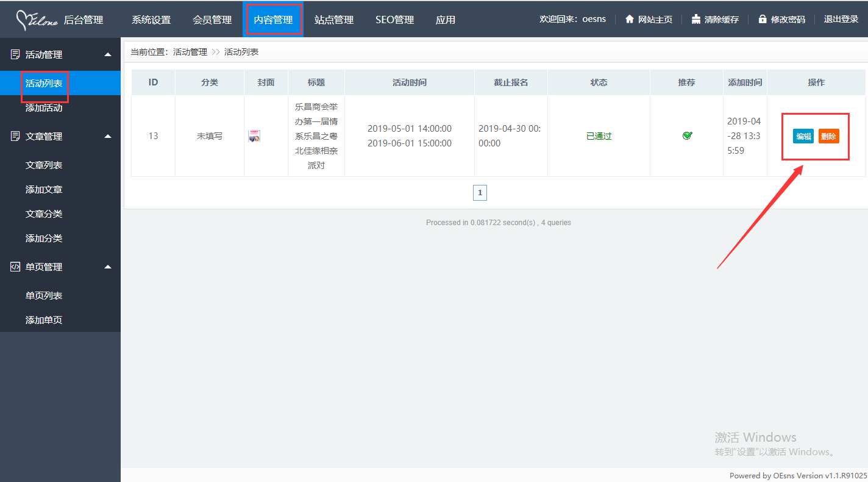Click the 退出登录 link

tap(841, 20)
